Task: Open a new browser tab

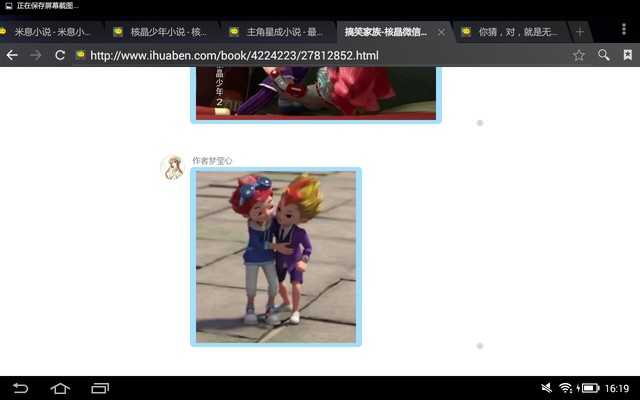Action: pyautogui.click(x=580, y=32)
